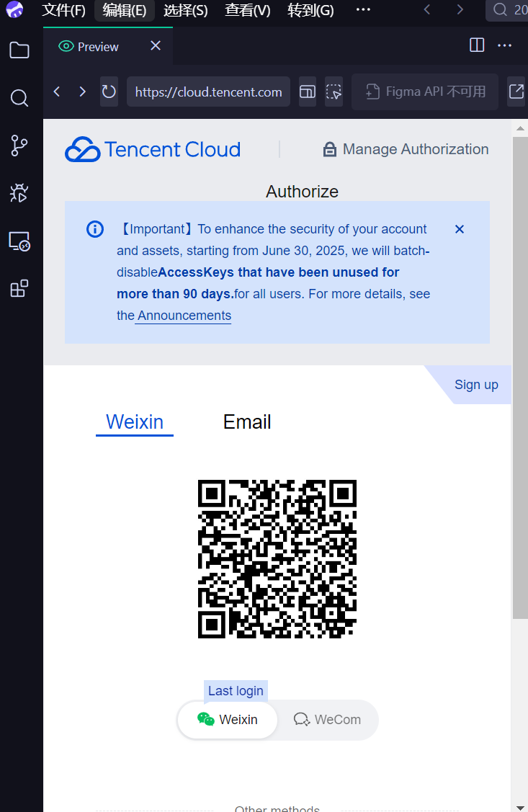The image size is (528, 812).
Task: Open the 编辑(E) menu
Action: click(x=124, y=10)
